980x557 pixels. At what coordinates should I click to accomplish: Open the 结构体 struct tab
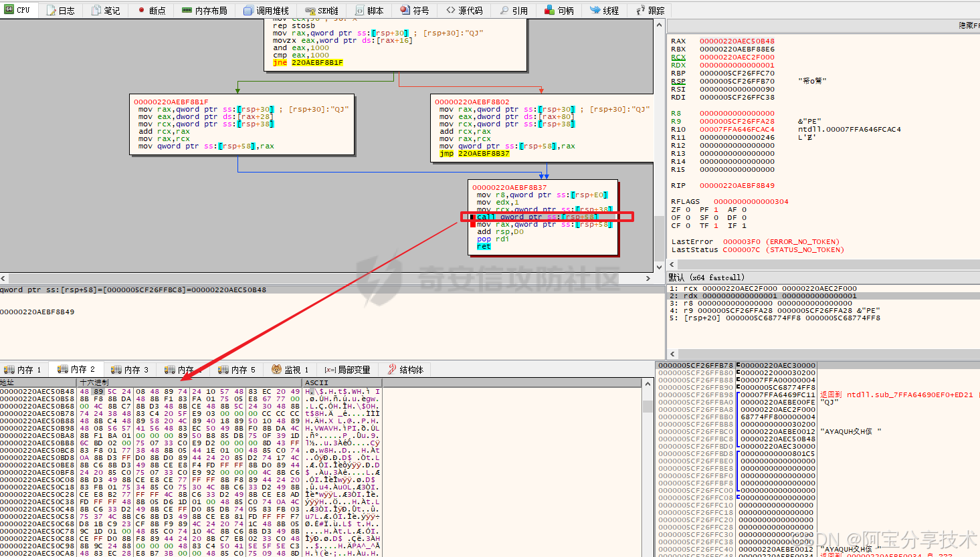406,369
